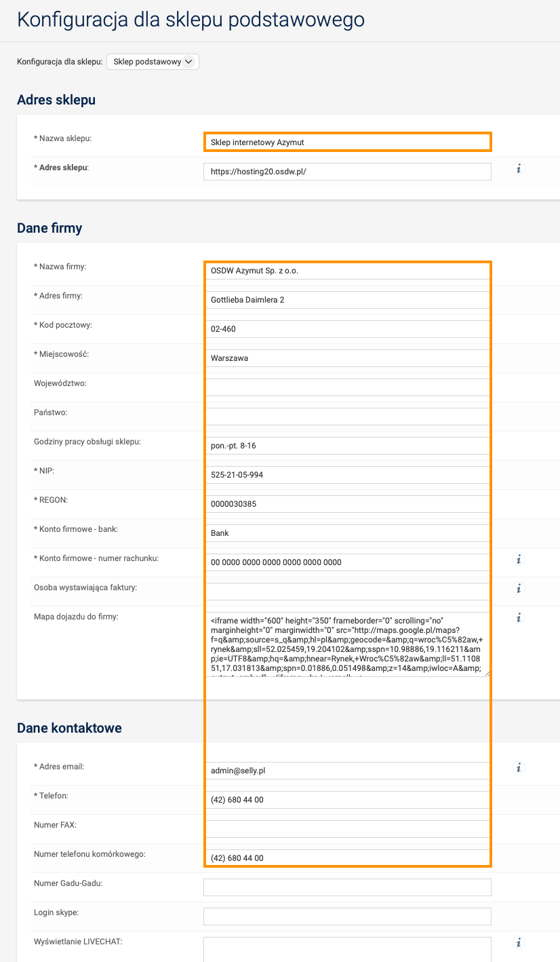Select the Nazwa firmy text field
The height and width of the screenshot is (962, 560).
[347, 271]
